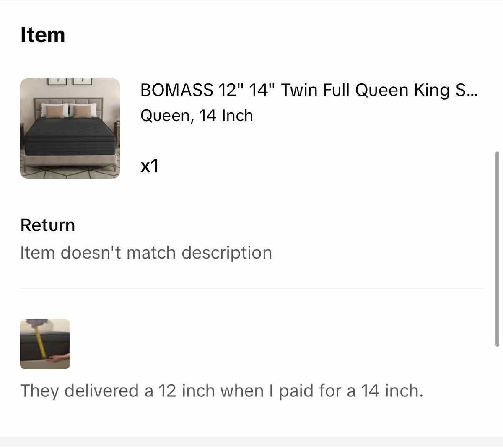Click the quantity label 'x1'

[x=149, y=166]
